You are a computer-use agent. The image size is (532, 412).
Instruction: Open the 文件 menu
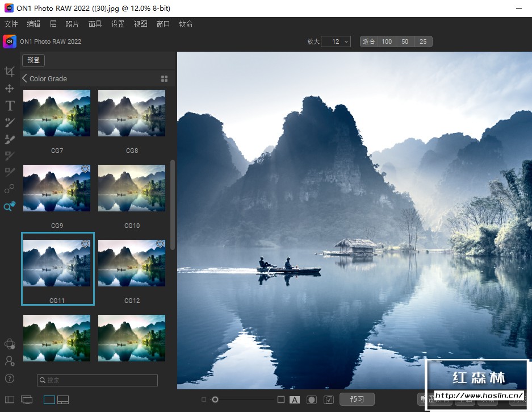point(11,24)
